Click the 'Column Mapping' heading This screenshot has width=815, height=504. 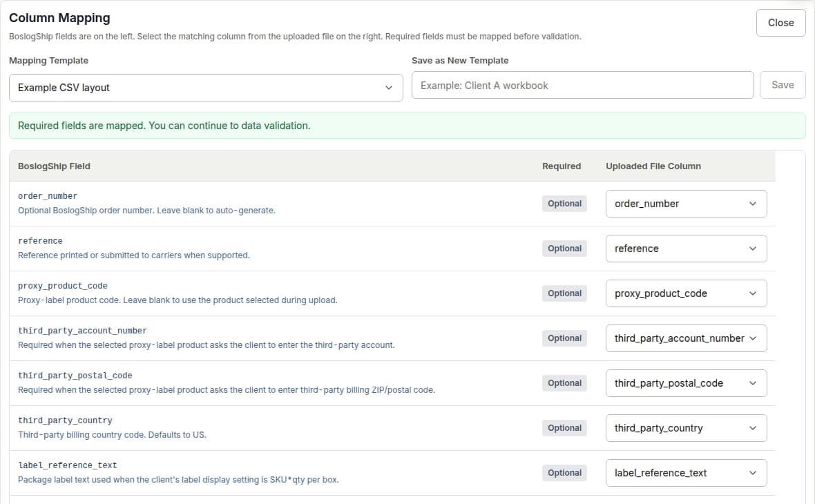click(x=60, y=18)
